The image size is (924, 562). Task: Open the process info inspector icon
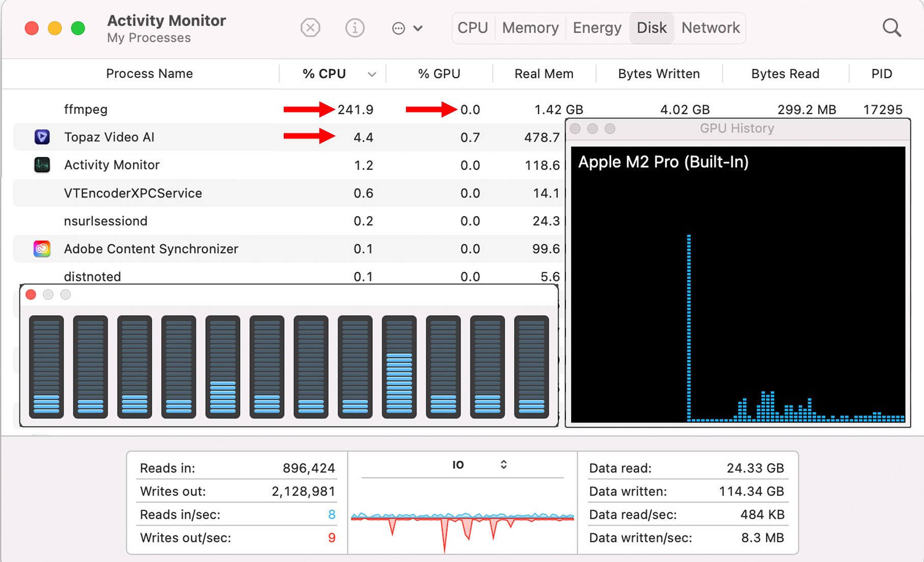point(355,27)
